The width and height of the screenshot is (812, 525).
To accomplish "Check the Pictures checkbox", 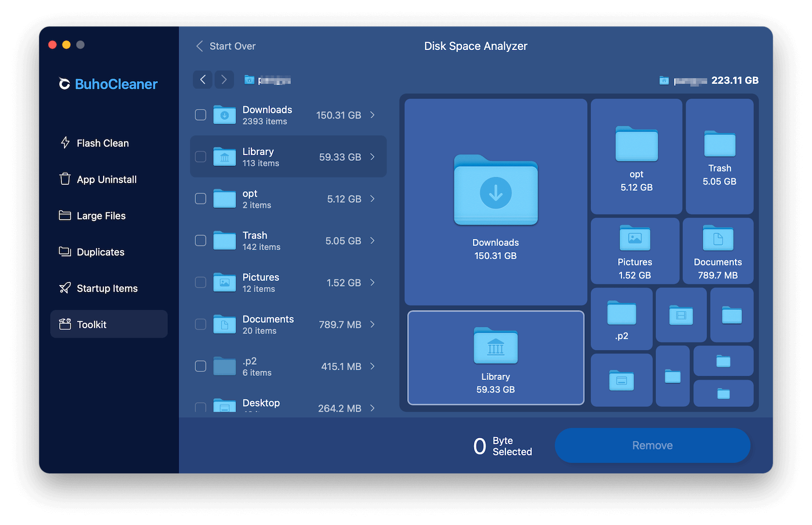I will pyautogui.click(x=200, y=283).
